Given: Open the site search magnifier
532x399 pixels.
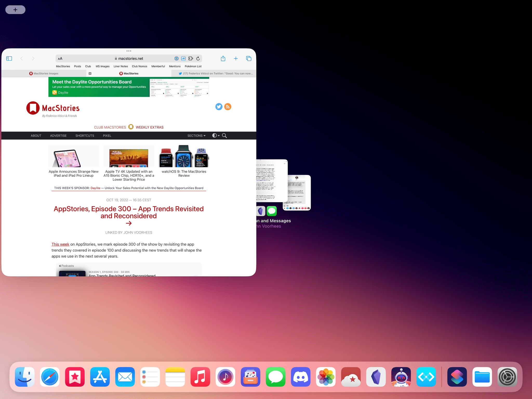Looking at the screenshot, I should pos(224,136).
